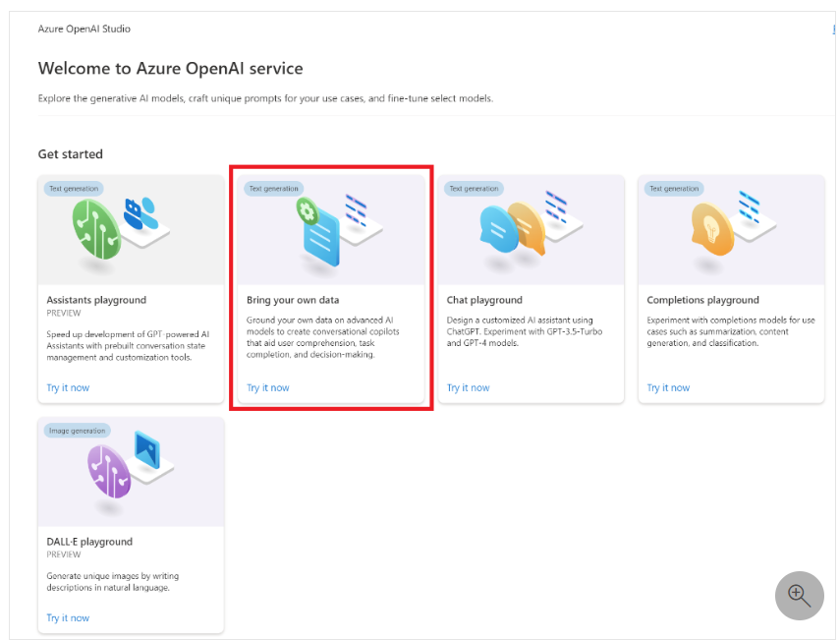
Task: Click the Completions playground description text
Action: point(731,331)
